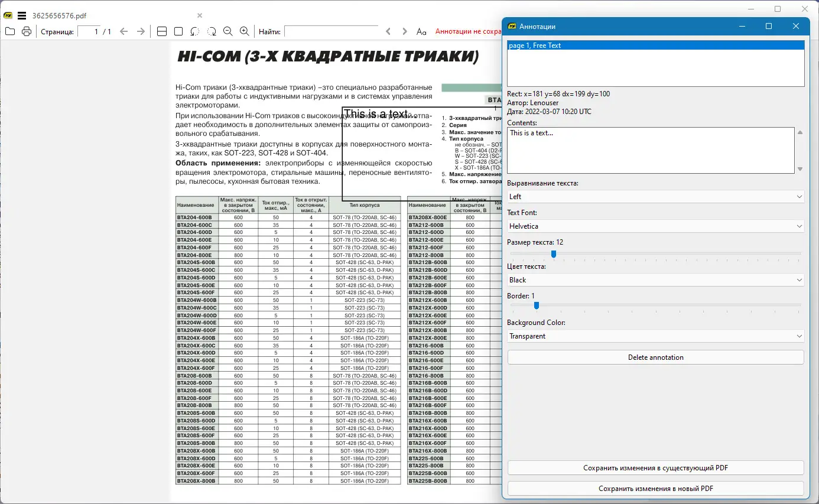The image size is (819, 504).
Task: Open the hamburger main menu
Action: tap(22, 15)
